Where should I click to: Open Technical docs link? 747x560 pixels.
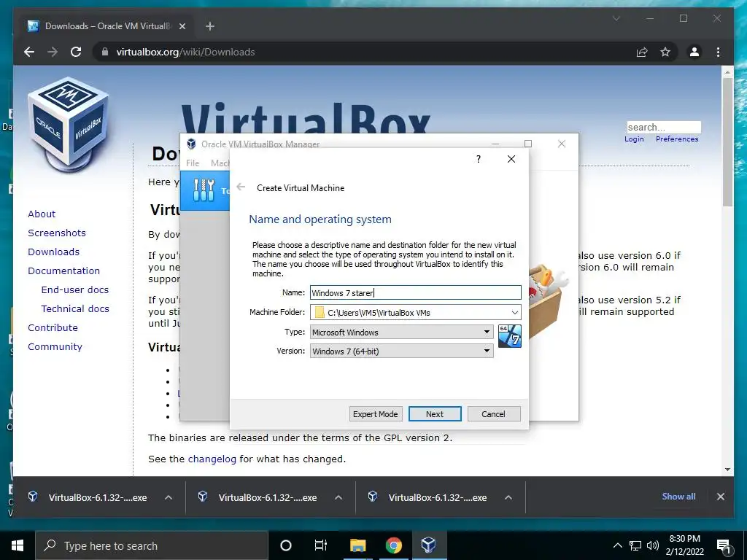[75, 308]
